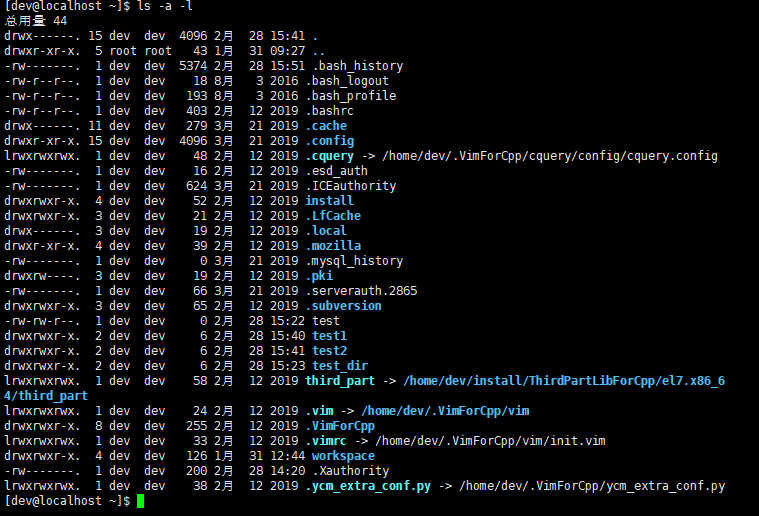Select the '.config' directory name
This screenshot has width=759, height=516.
330,141
